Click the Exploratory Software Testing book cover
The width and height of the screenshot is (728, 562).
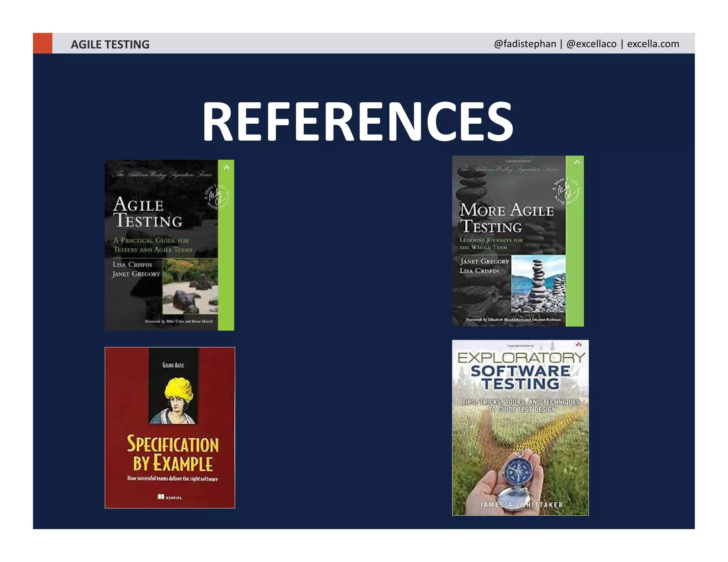[520, 428]
